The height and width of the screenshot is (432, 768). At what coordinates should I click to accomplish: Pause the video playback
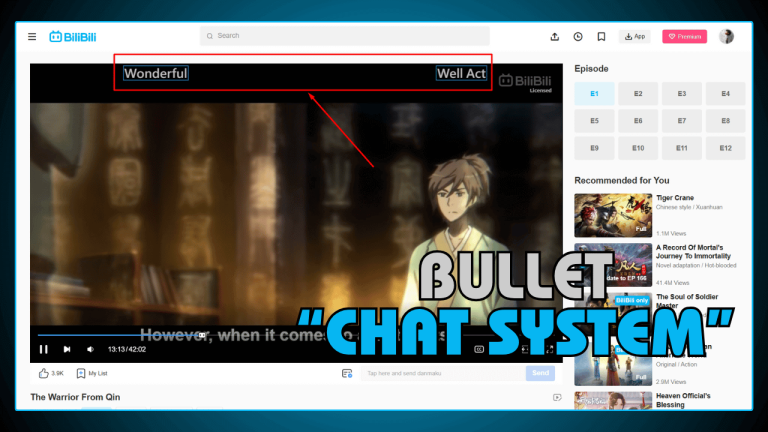(x=43, y=349)
